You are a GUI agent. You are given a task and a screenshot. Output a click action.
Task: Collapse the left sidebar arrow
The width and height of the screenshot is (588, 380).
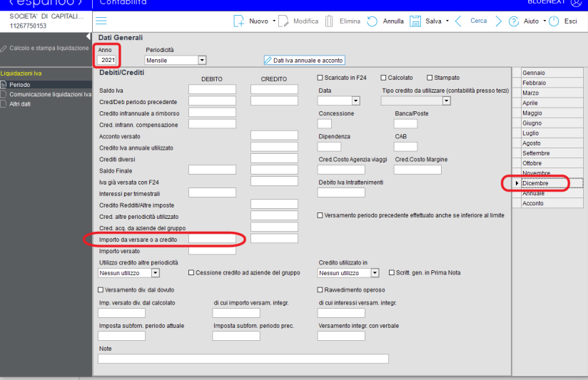point(88,36)
